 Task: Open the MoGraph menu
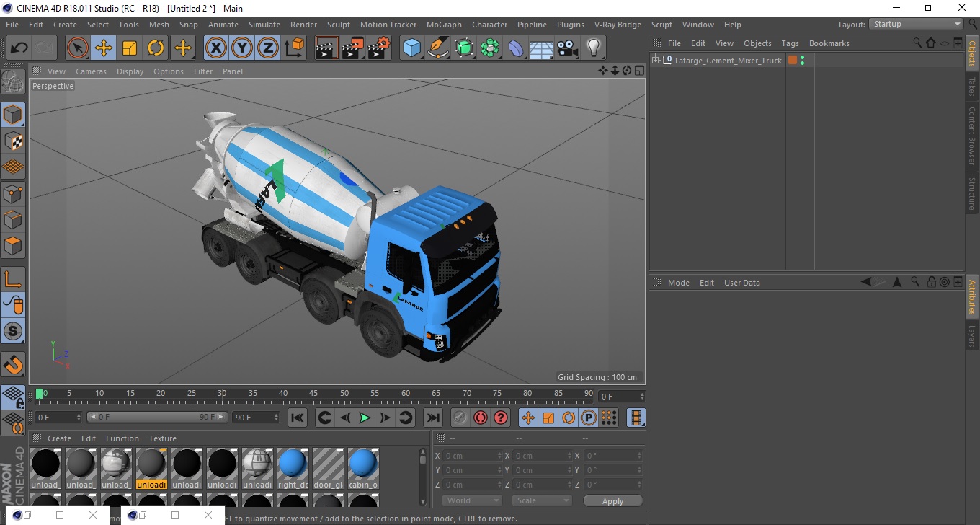(x=444, y=25)
